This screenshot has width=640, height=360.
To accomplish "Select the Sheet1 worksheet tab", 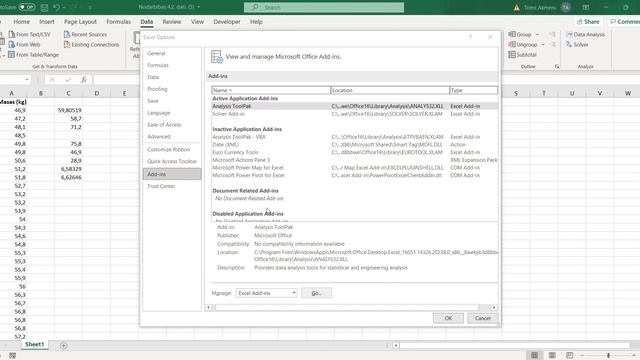I will click(34, 344).
